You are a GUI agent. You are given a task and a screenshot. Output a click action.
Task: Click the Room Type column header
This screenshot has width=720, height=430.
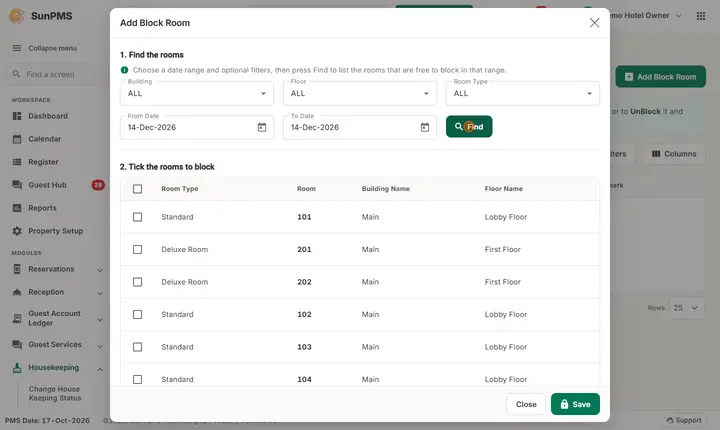[180, 189]
